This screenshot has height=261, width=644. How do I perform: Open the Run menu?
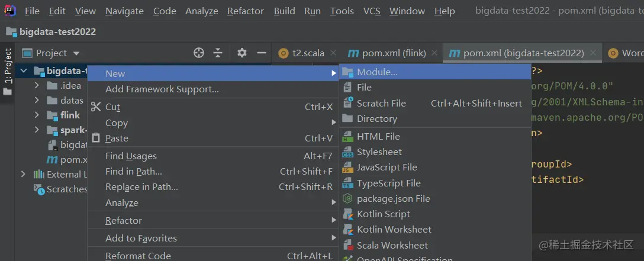(x=313, y=11)
